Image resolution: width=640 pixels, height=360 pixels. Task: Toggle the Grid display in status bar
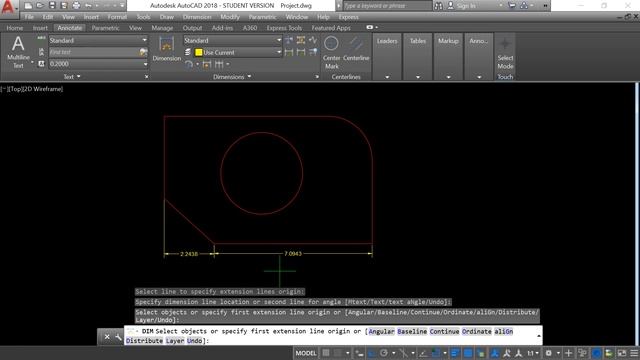pyautogui.click(x=326, y=353)
